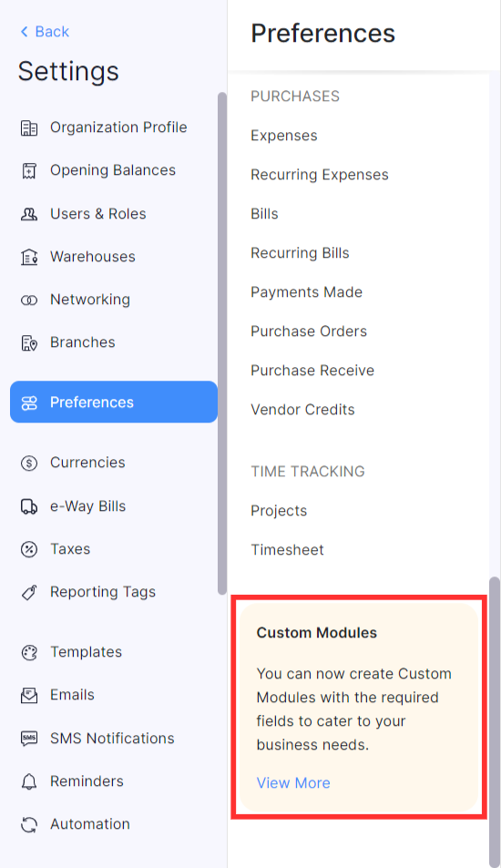
Task: Click the Reporting Tags tag icon
Action: click(29, 592)
